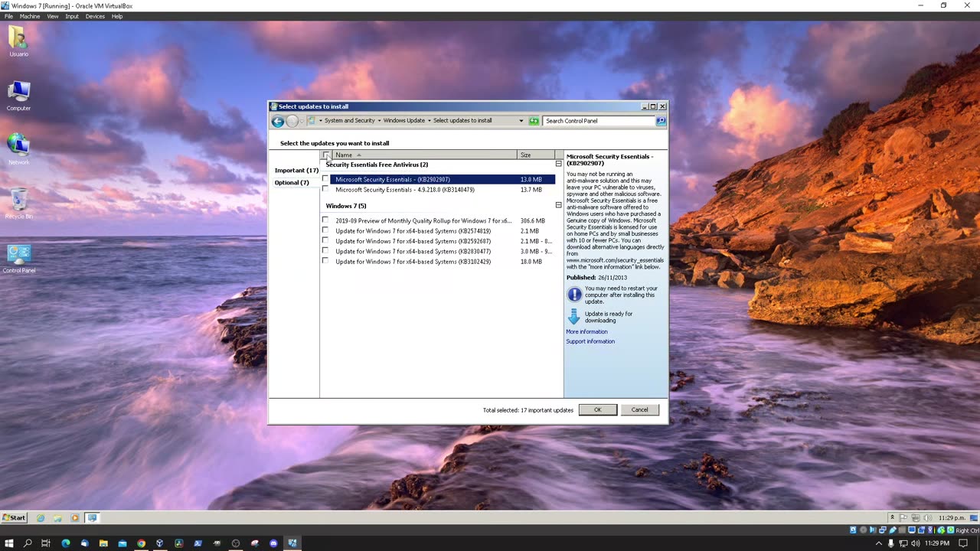
Task: Open the VirtualBox File menu
Action: pyautogui.click(x=8, y=16)
